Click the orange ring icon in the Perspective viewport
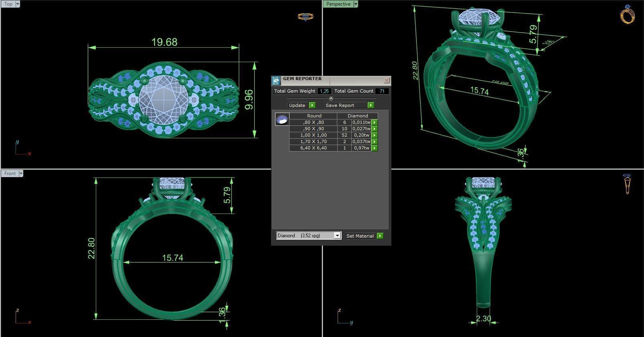 pyautogui.click(x=628, y=14)
